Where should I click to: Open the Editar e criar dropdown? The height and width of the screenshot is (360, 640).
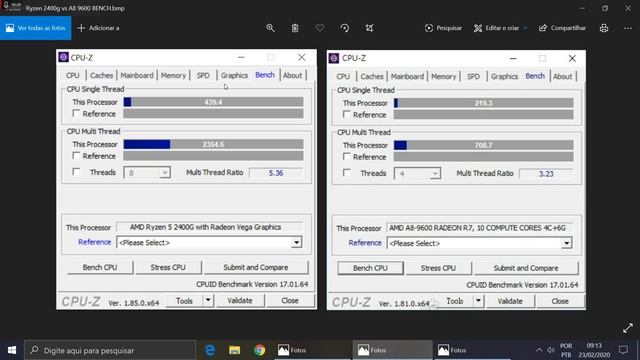click(500, 28)
